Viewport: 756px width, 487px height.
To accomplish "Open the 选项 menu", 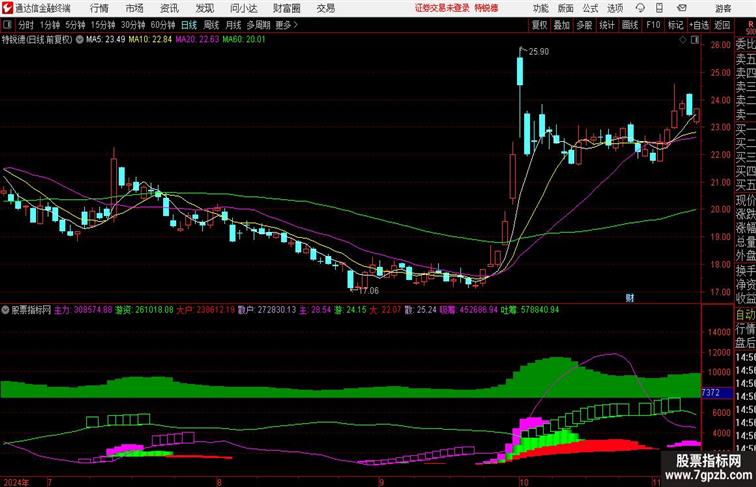I will click(615, 8).
